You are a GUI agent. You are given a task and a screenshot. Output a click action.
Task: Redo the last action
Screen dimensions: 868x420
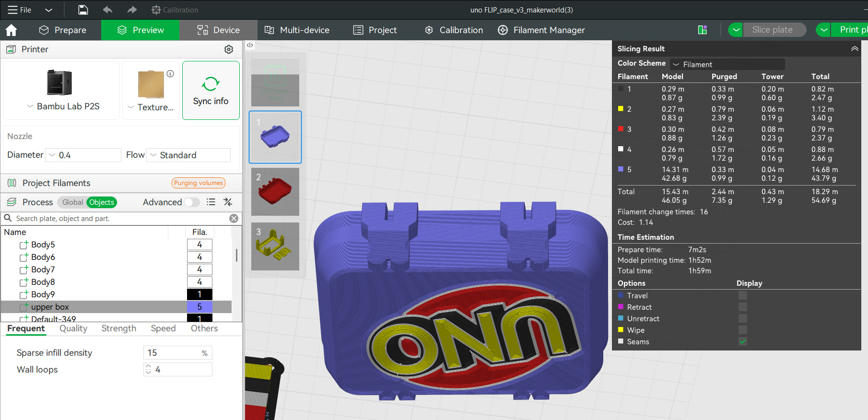[132, 10]
